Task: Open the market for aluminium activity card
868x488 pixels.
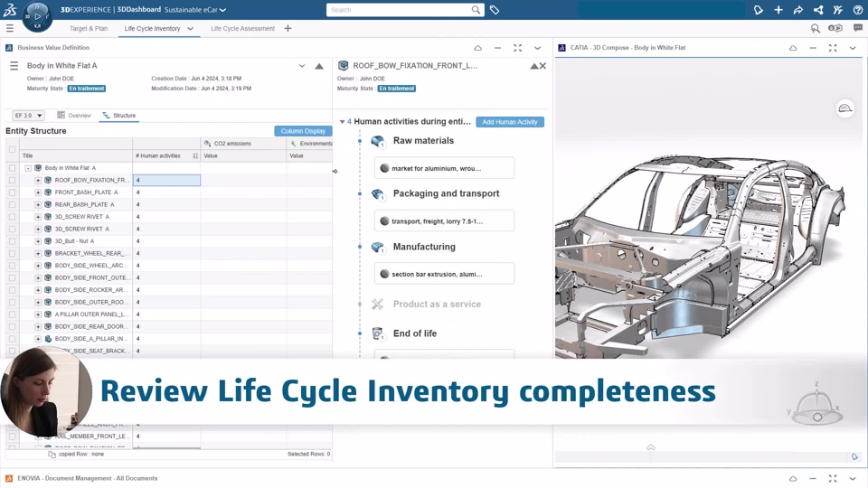Action: click(444, 168)
